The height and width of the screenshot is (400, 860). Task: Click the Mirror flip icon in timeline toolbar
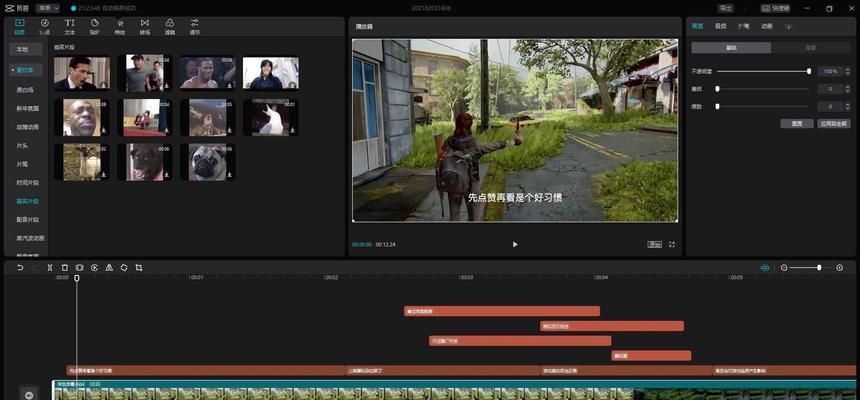pos(109,267)
